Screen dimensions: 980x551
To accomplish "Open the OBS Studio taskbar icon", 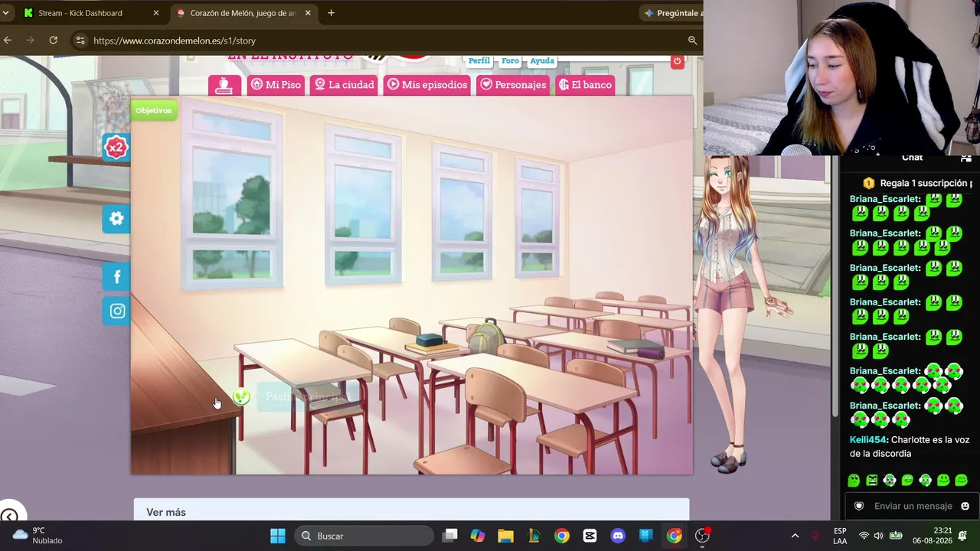I will (702, 536).
